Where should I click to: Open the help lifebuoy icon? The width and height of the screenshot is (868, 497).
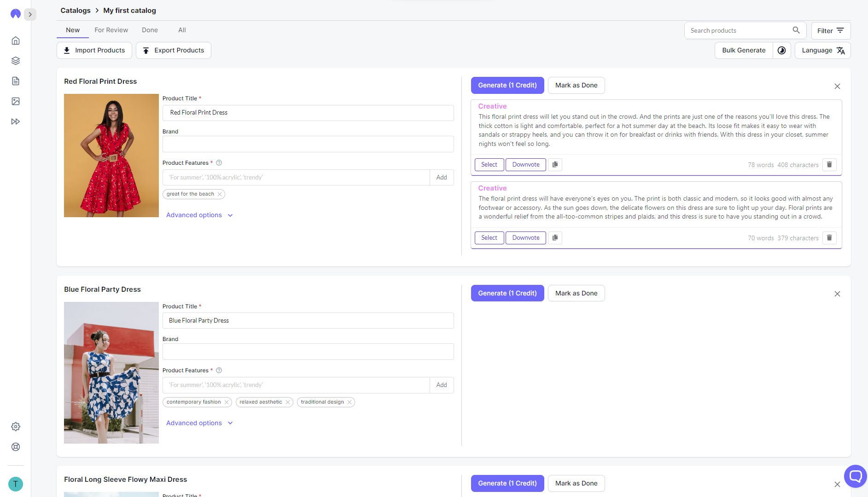[x=16, y=447]
